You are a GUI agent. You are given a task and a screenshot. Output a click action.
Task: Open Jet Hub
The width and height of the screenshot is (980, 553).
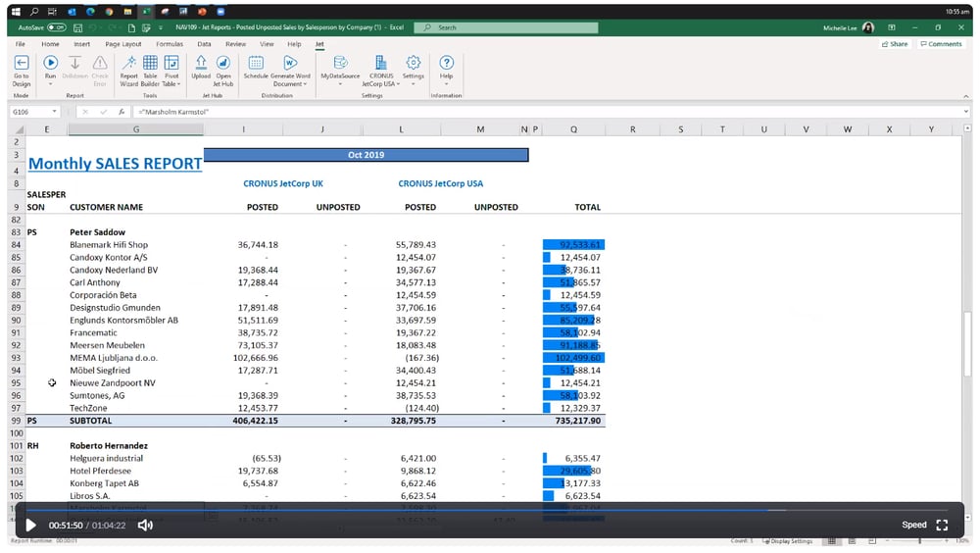point(223,63)
